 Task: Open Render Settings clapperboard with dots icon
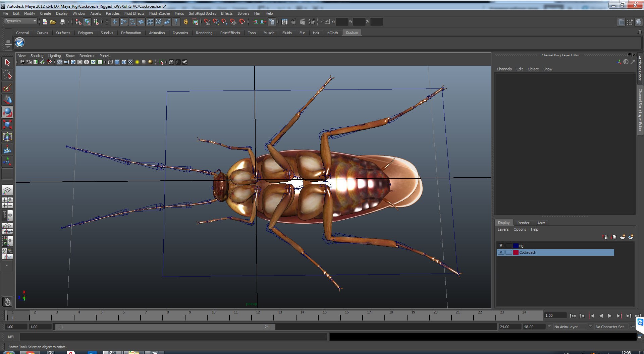[311, 22]
